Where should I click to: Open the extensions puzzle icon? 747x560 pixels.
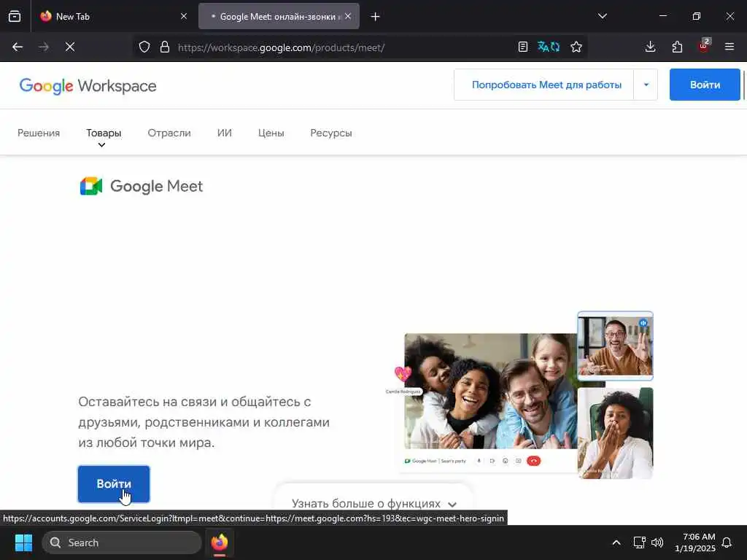[x=677, y=47]
